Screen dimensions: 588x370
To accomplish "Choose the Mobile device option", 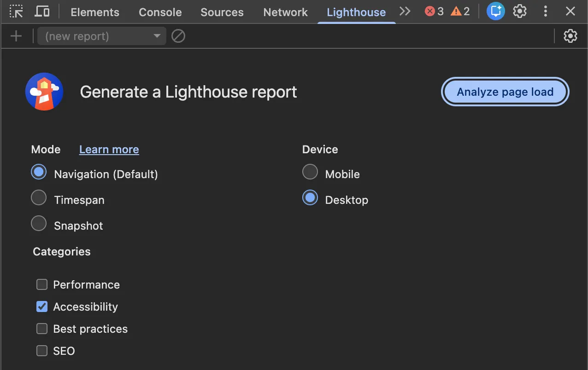I will click(310, 172).
